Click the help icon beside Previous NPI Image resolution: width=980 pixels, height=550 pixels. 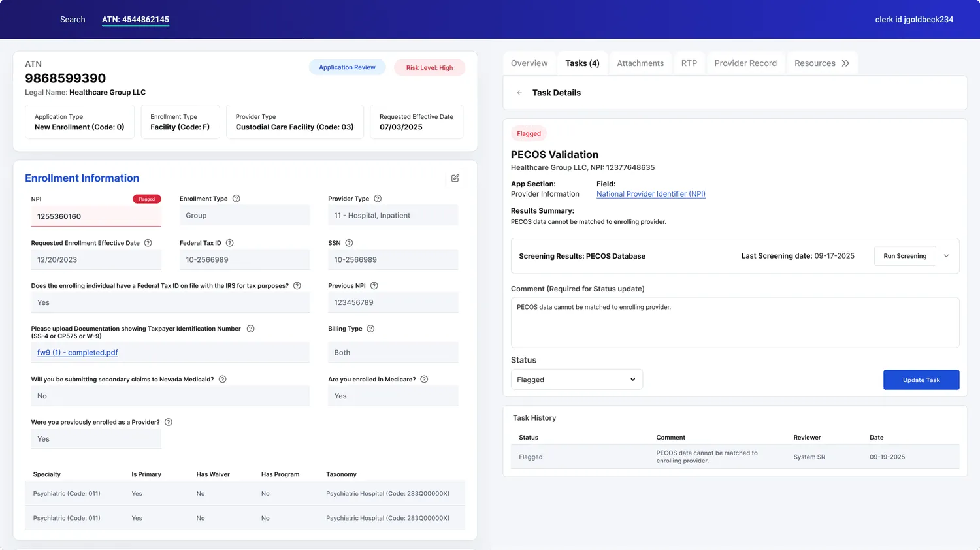click(374, 286)
